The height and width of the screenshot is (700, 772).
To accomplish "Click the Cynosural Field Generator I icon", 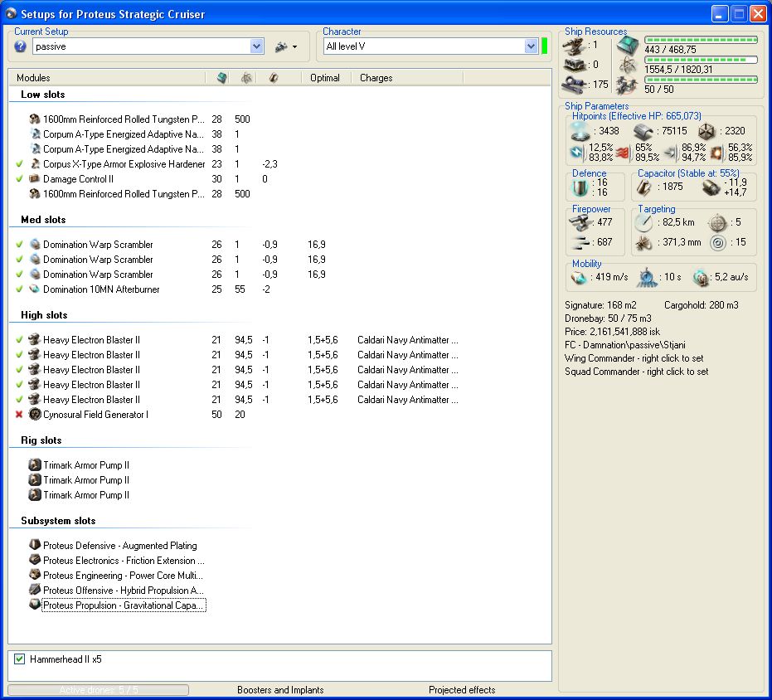I will pos(35,415).
